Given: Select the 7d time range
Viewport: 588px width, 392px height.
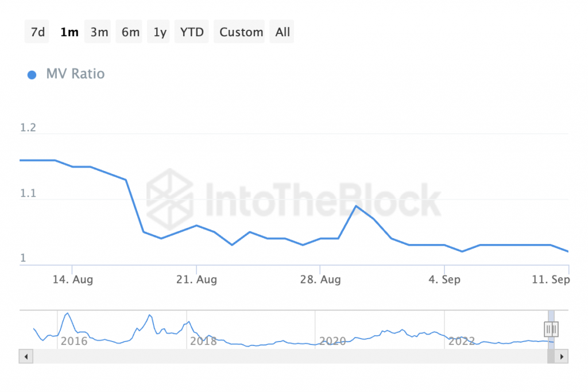Looking at the screenshot, I should click(37, 32).
